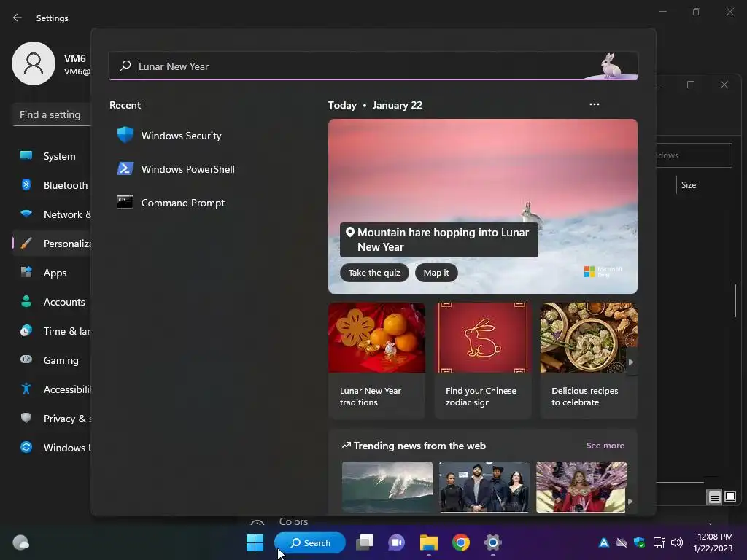Image resolution: width=747 pixels, height=560 pixels.
Task: Open Windows Security from the Recent list
Action: coord(169,136)
